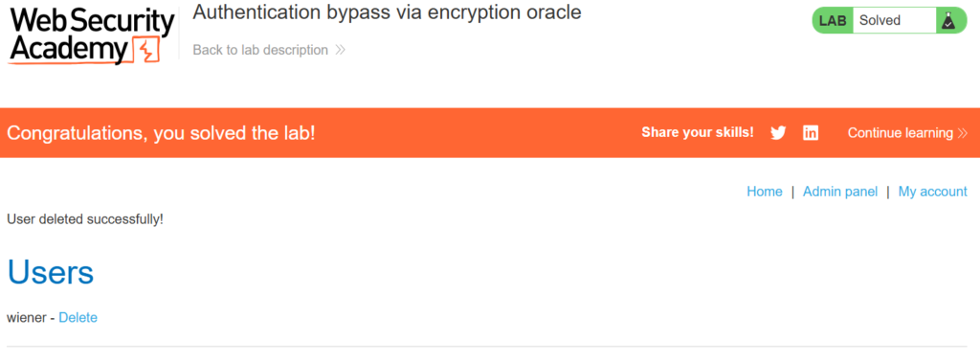Click the Web Security Academy logo
Viewport: 980px width, 364px height.
point(91,35)
